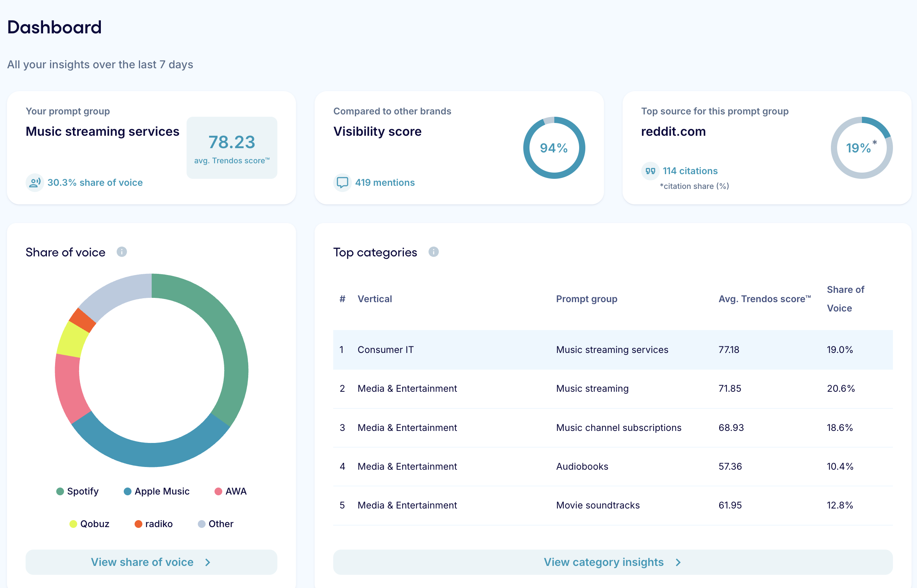Click the share of voice people icon
The width and height of the screenshot is (917, 588).
pos(35,182)
